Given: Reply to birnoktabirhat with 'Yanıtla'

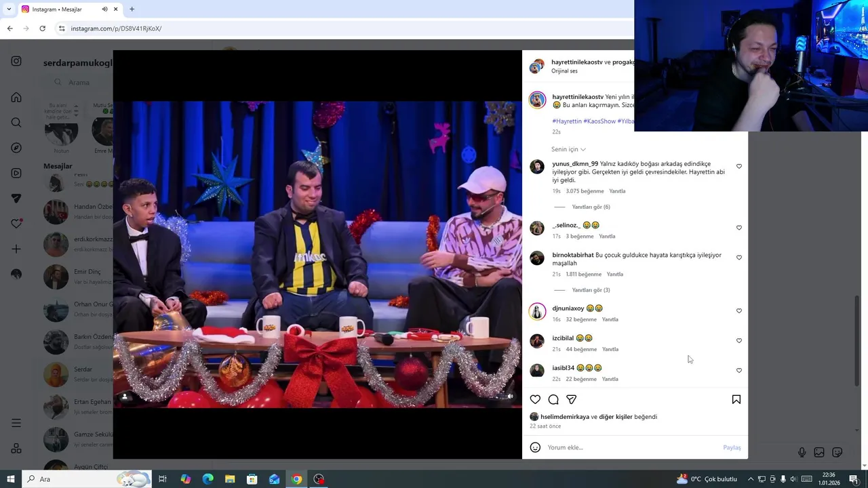Looking at the screenshot, I should [x=614, y=274].
